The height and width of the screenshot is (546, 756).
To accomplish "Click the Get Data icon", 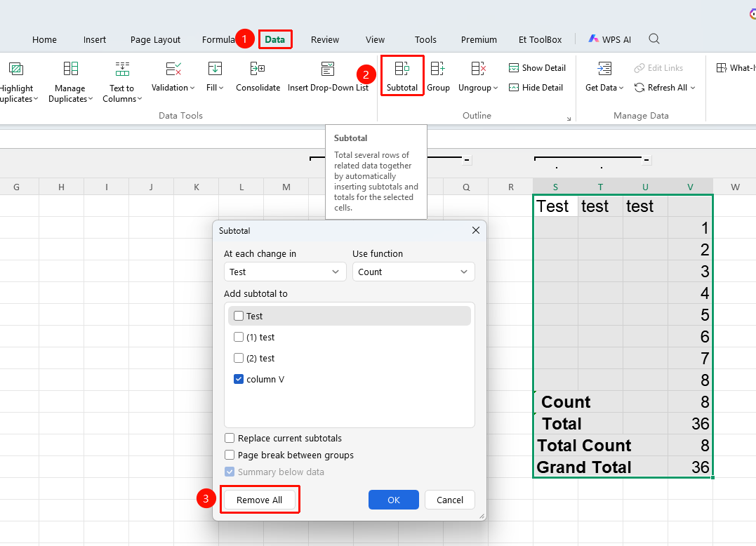I will click(604, 69).
